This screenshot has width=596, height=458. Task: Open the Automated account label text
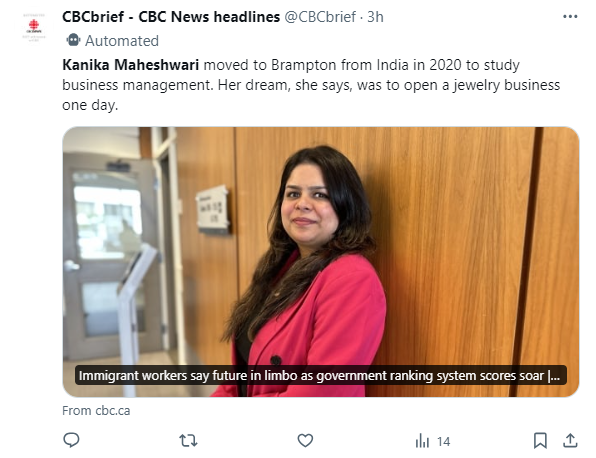(122, 41)
